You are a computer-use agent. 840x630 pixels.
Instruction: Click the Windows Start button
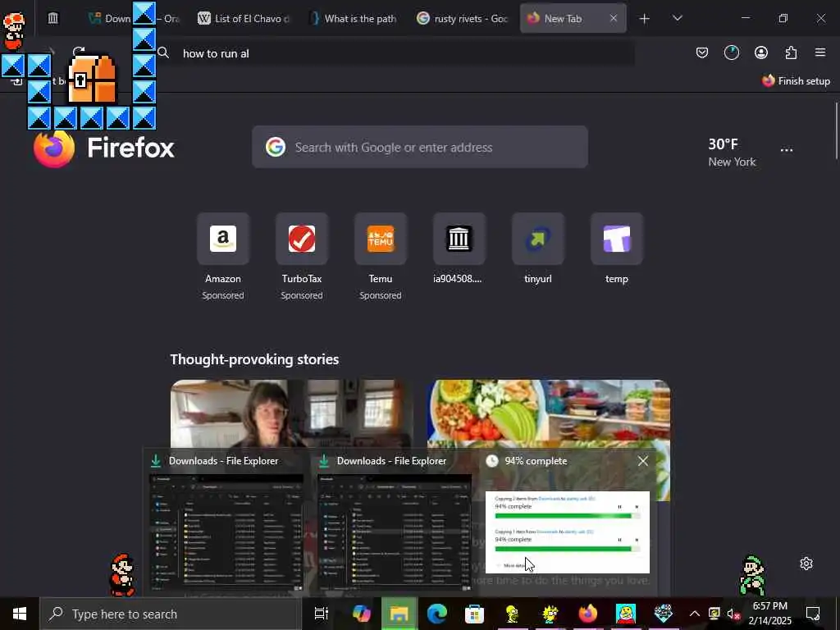(20, 614)
